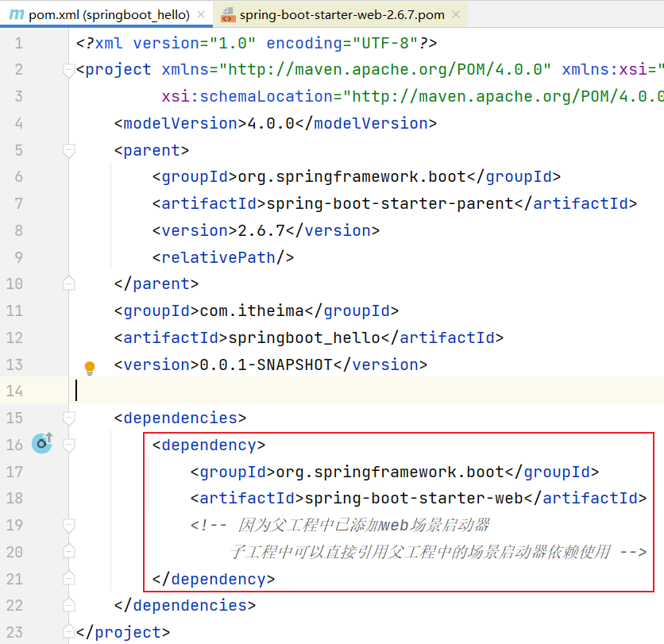Image resolution: width=664 pixels, height=644 pixels.
Task: Collapse the dependencies fold on line 15
Action: (68, 418)
